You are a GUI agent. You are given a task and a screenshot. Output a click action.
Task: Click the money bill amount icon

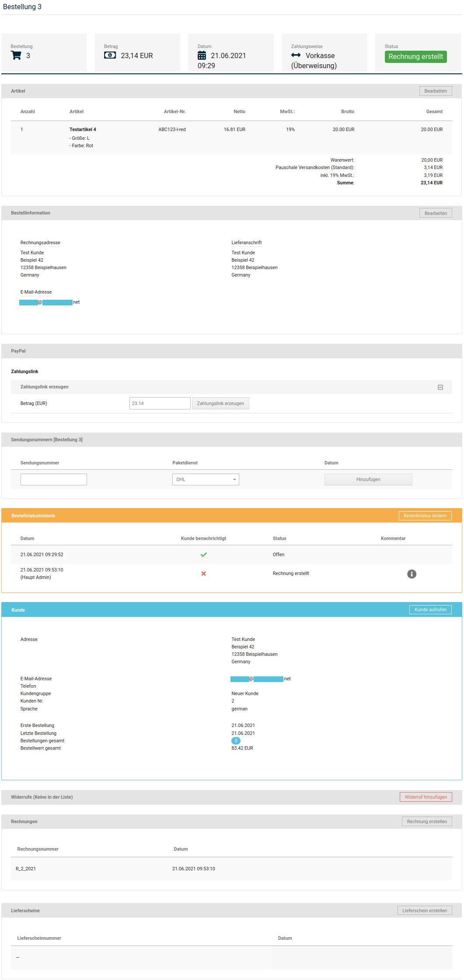coord(110,55)
